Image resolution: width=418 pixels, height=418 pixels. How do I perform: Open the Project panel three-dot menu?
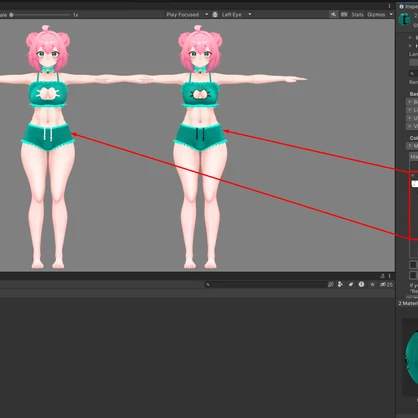pos(389,276)
